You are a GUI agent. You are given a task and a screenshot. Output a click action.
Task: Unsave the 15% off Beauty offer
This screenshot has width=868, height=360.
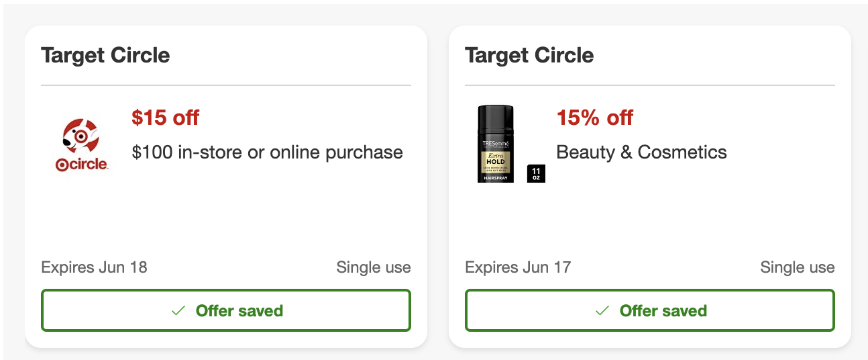point(650,310)
